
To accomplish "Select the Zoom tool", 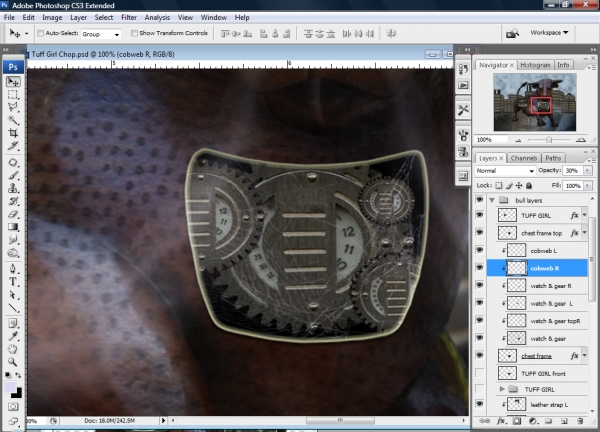I will (13, 362).
